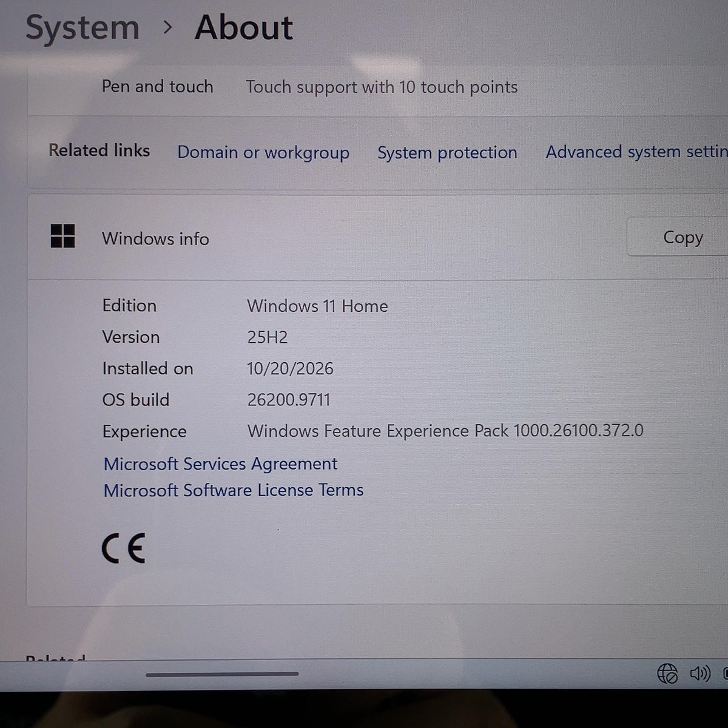728x728 pixels.
Task: Click the Related links label
Action: click(x=99, y=150)
